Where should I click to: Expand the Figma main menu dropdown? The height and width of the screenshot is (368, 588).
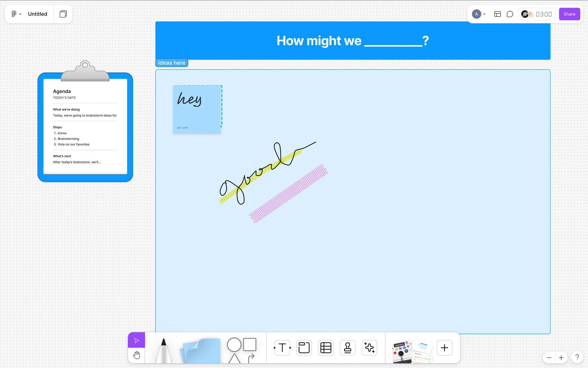pyautogui.click(x=16, y=14)
